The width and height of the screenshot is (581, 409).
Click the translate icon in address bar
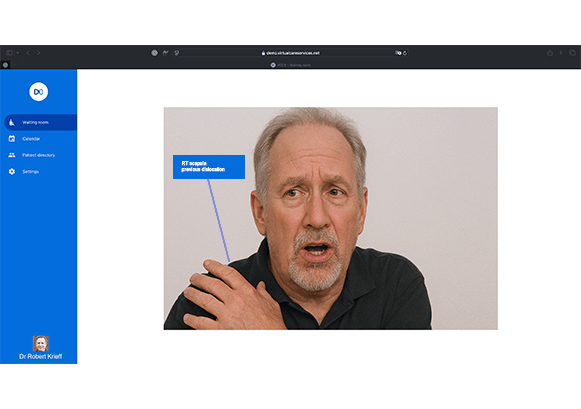(398, 53)
